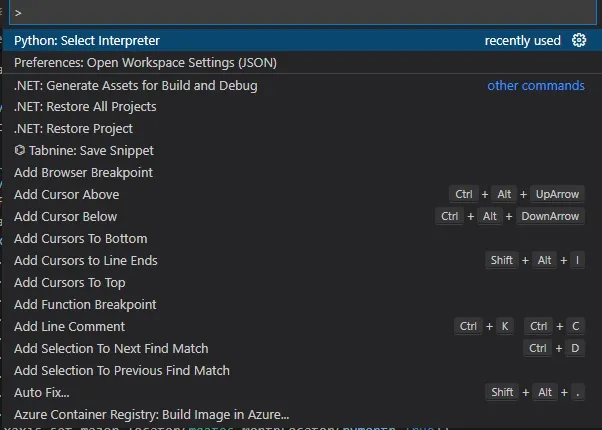Choose .NET: Restore All Projects

coord(85,107)
